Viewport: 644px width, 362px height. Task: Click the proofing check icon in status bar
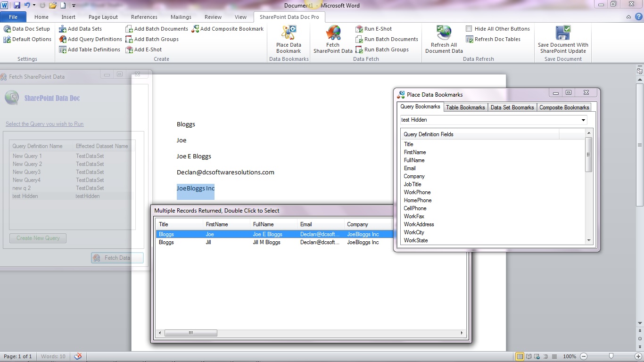(x=78, y=356)
